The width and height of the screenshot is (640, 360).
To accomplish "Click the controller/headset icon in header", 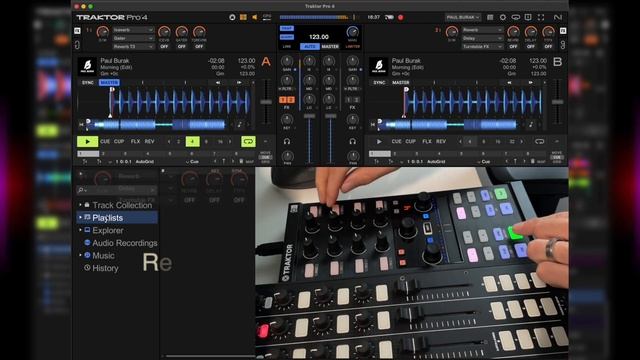I will tap(516, 18).
